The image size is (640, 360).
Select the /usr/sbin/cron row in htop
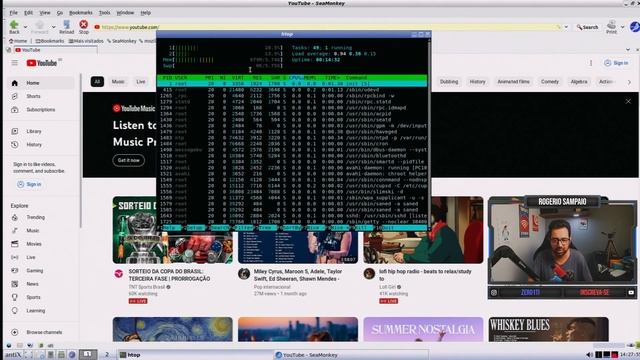pyautogui.click(x=292, y=144)
